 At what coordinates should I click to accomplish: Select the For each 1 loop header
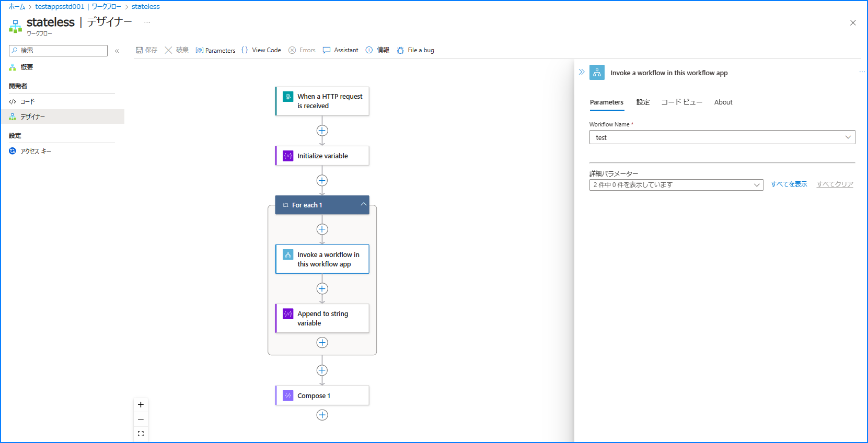pyautogui.click(x=322, y=205)
